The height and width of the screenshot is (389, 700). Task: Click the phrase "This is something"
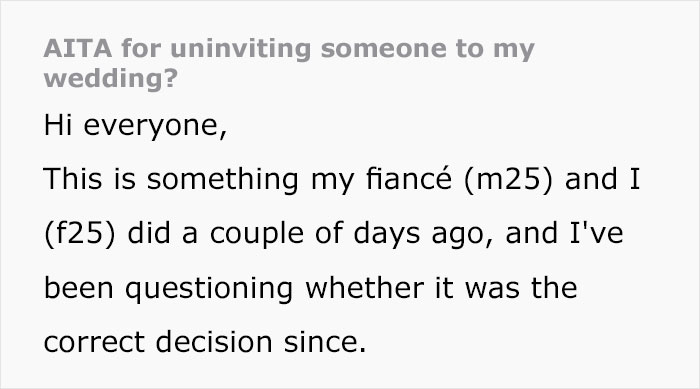pos(171,180)
